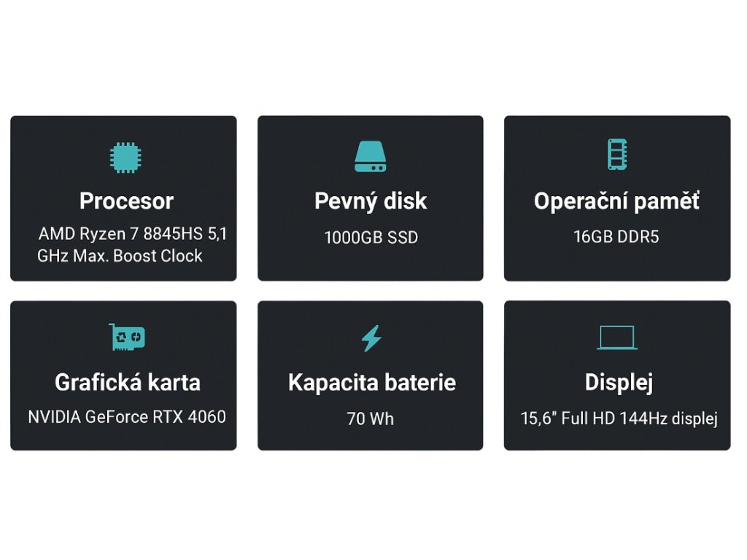747x560 pixels.
Task: Click the 16GB DDR5 value
Action: coord(616,237)
